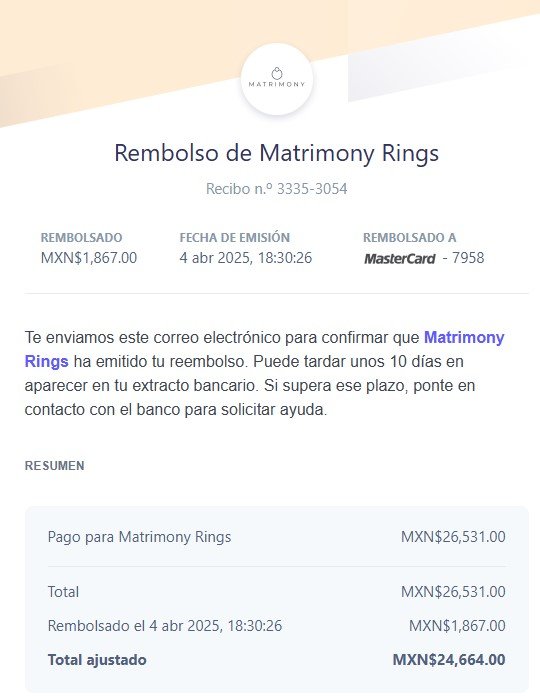Click the Rembolso de Matrimony Rings heading
Image resolution: width=540 pixels, height=696 pixels.
(x=276, y=153)
